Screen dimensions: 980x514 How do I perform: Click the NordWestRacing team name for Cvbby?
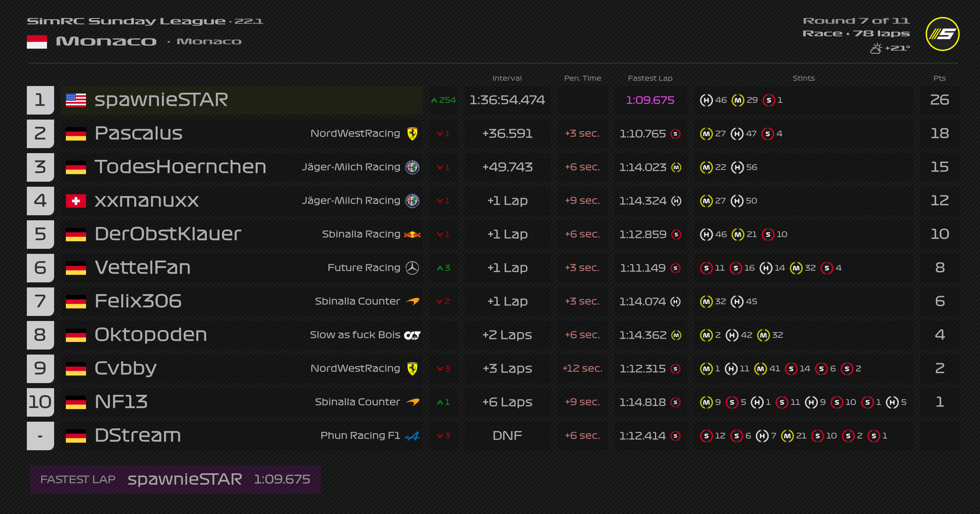click(x=355, y=368)
